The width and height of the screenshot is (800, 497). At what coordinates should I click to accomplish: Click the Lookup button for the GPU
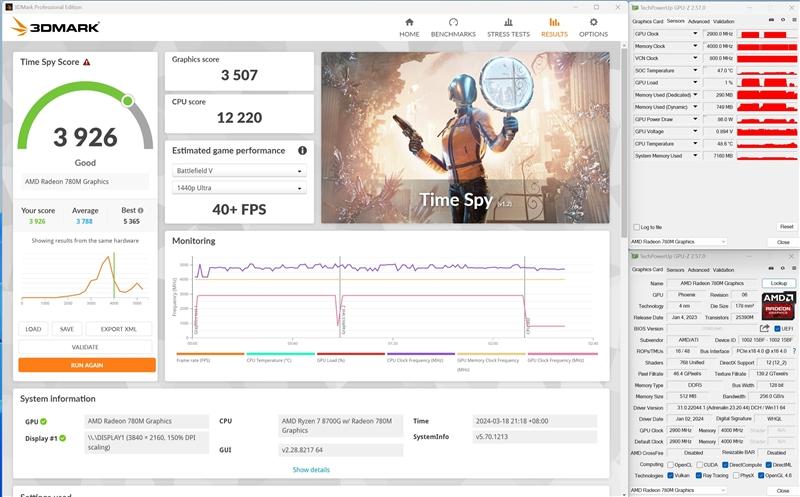point(779,284)
